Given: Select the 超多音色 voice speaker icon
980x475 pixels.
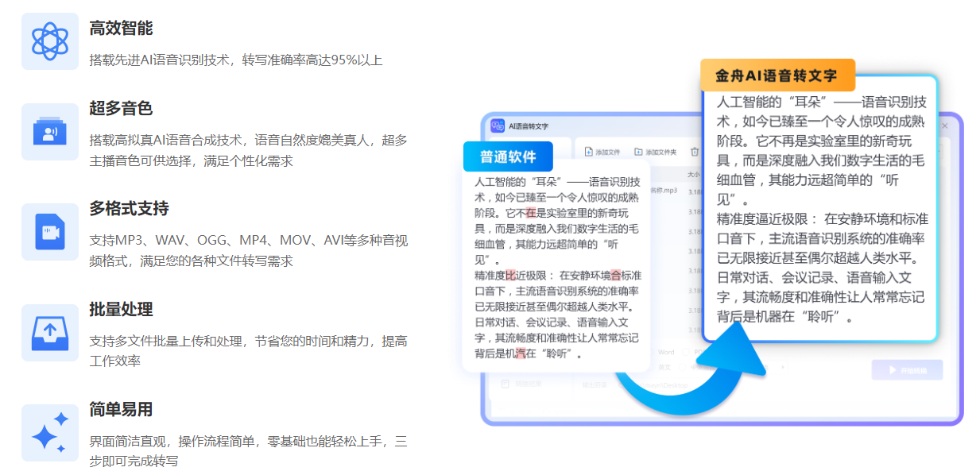Looking at the screenshot, I should (x=49, y=129).
